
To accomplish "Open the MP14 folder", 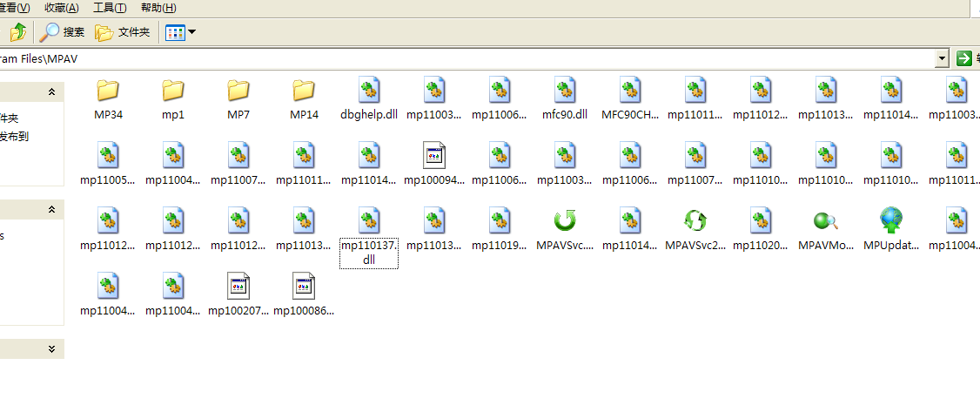I will click(304, 91).
